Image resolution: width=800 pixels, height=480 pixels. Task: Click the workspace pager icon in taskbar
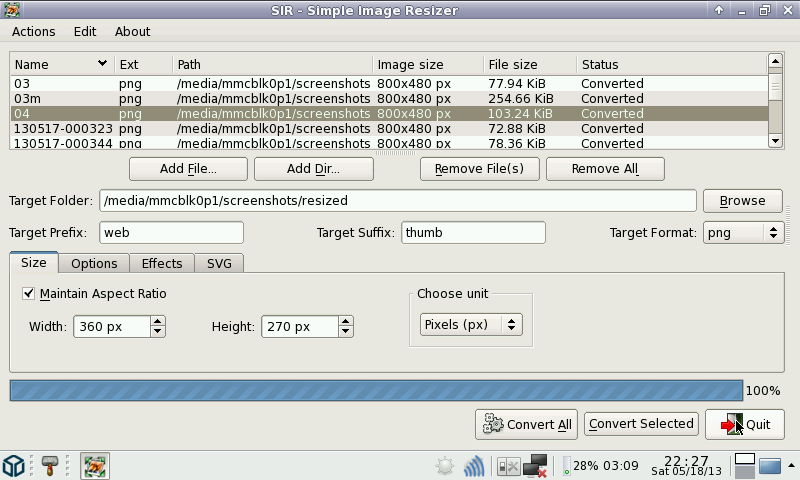pos(744,466)
